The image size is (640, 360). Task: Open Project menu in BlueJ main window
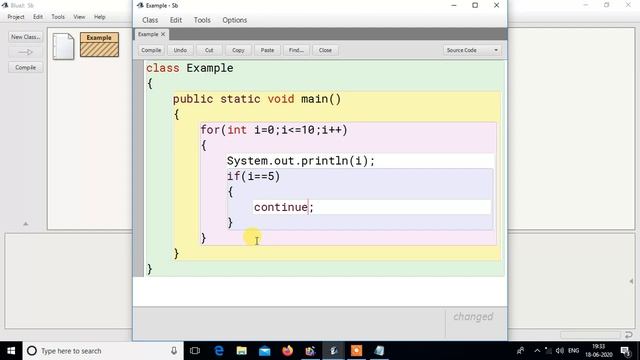tap(16, 17)
